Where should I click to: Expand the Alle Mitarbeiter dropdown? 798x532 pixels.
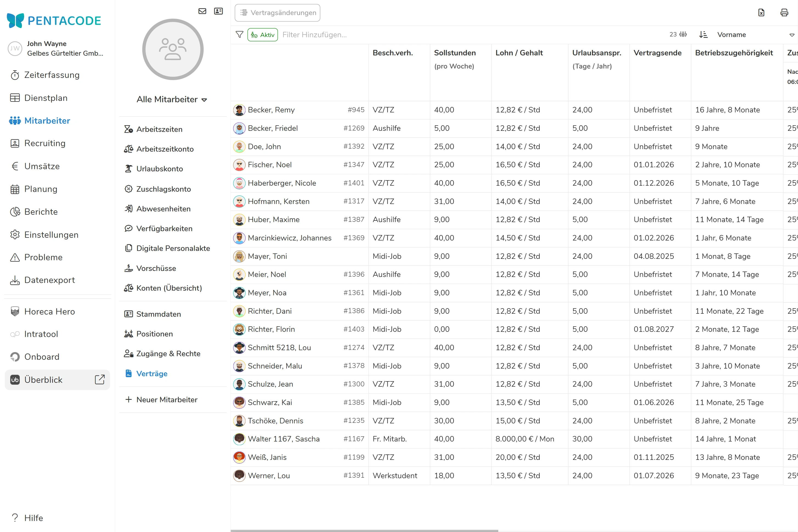(172, 100)
